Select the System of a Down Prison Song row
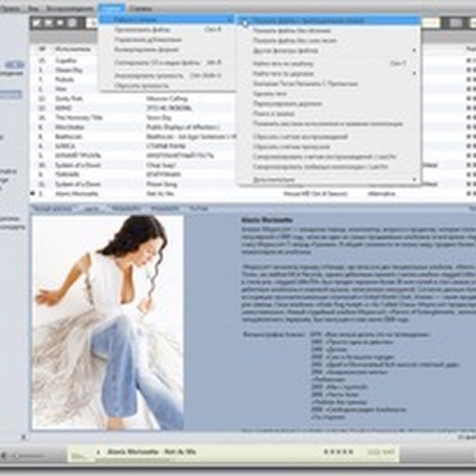 [133, 184]
